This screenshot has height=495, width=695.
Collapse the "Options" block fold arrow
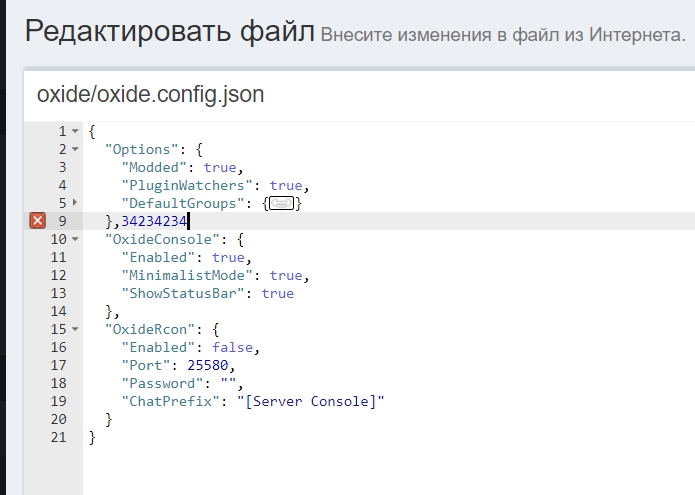coord(75,150)
